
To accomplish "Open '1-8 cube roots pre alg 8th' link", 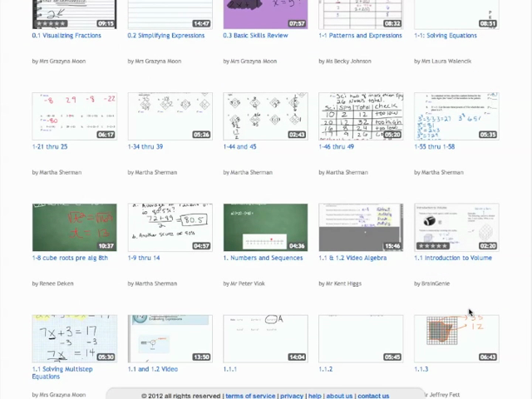I will pyautogui.click(x=70, y=259).
